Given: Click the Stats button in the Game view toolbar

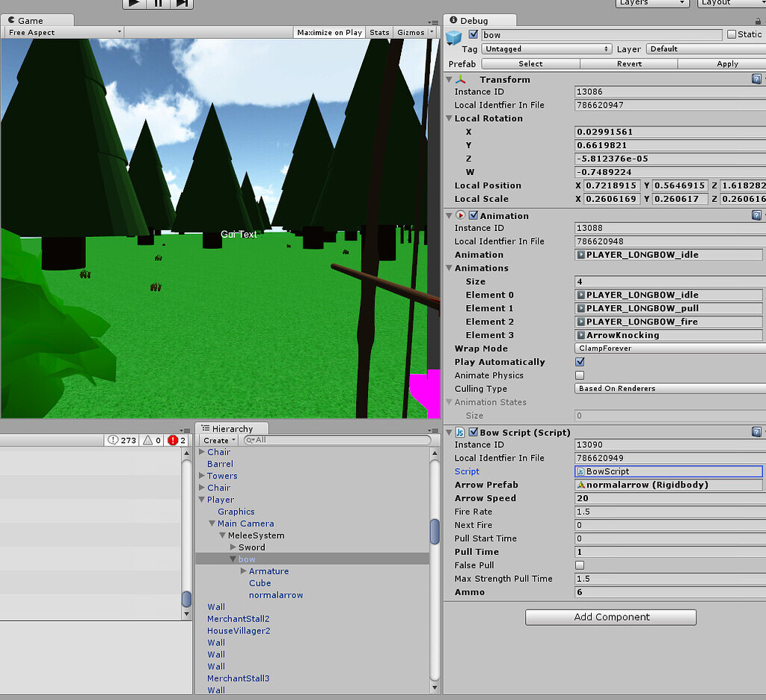Looking at the screenshot, I should click(x=379, y=33).
